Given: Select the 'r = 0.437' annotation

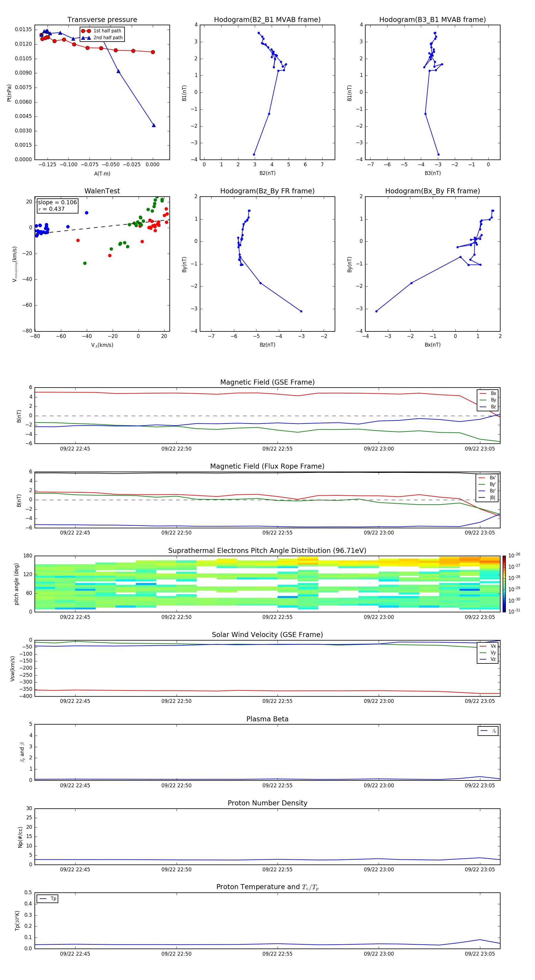Looking at the screenshot, I should click(x=51, y=209).
